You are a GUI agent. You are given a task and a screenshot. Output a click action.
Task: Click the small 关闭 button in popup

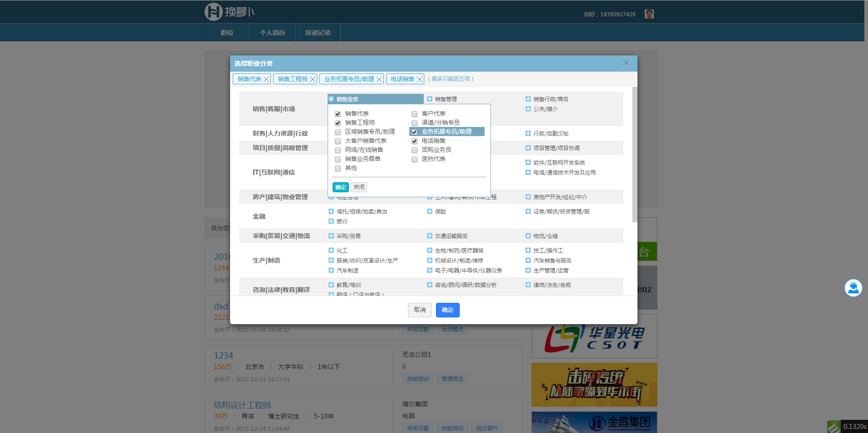pos(359,187)
